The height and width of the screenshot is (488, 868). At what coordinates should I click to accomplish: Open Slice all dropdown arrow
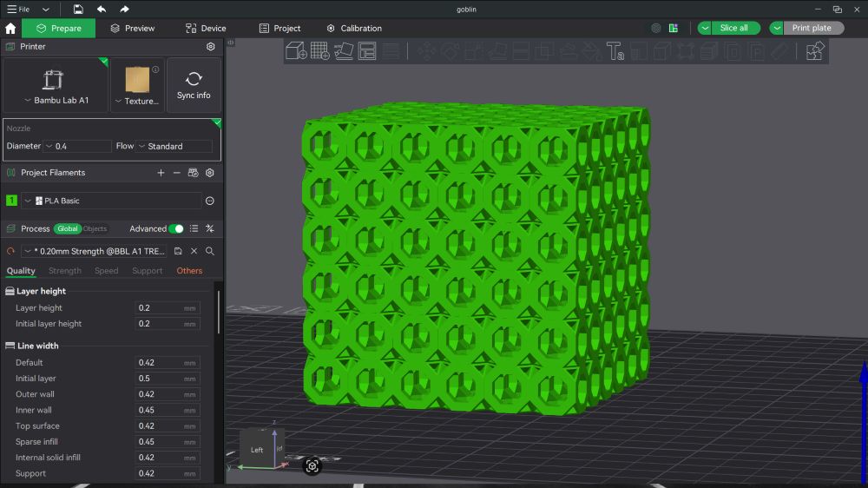click(x=704, y=29)
